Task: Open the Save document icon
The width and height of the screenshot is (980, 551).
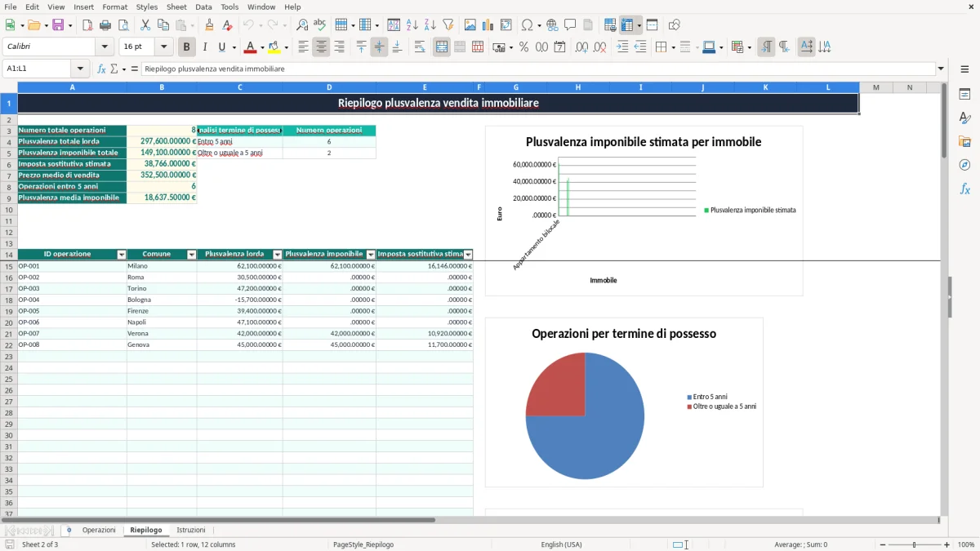Action: (58, 25)
